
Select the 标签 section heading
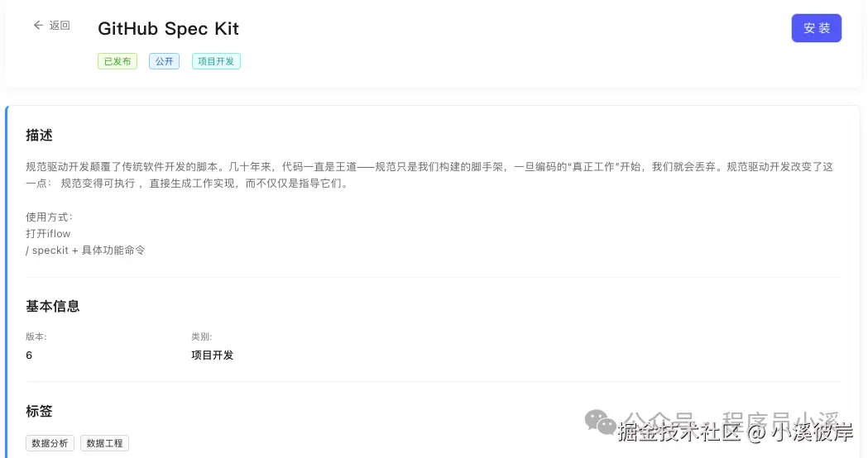point(40,411)
